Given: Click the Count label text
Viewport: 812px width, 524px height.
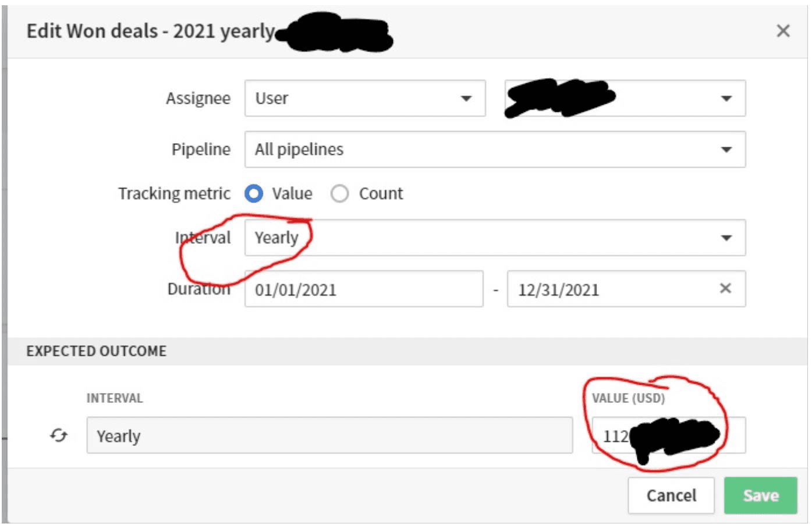Looking at the screenshot, I should pos(381,193).
